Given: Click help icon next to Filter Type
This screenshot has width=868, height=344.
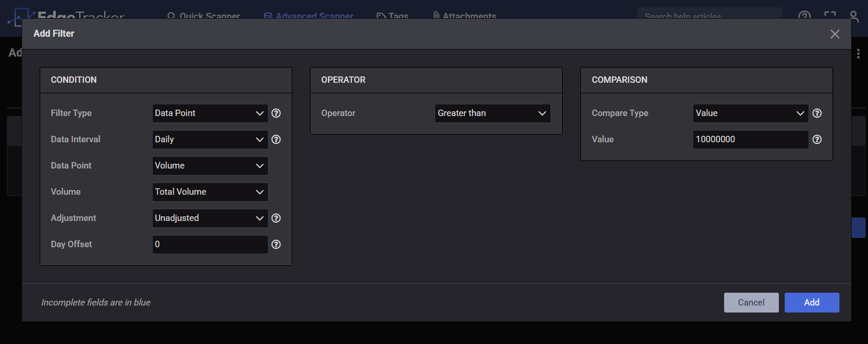Looking at the screenshot, I should click(276, 113).
